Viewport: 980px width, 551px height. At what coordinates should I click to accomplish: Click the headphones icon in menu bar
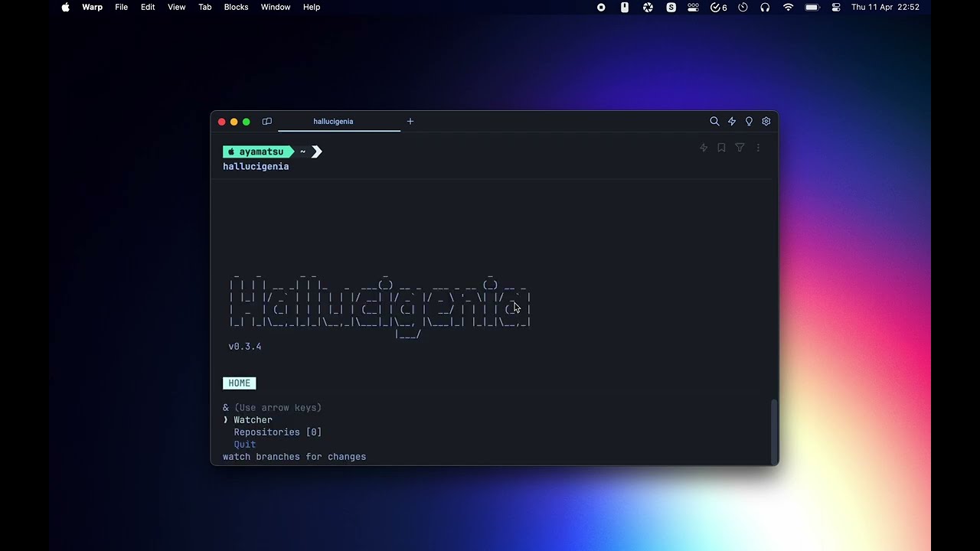tap(765, 7)
